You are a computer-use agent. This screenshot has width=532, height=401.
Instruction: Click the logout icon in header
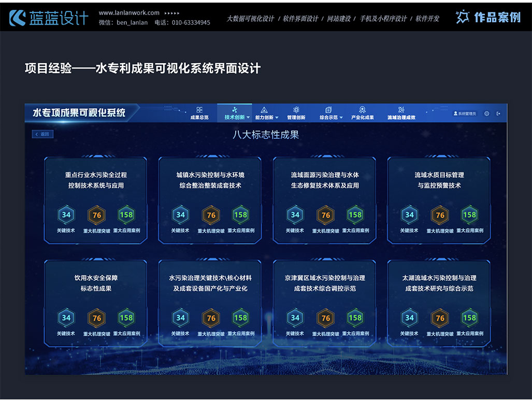click(498, 113)
